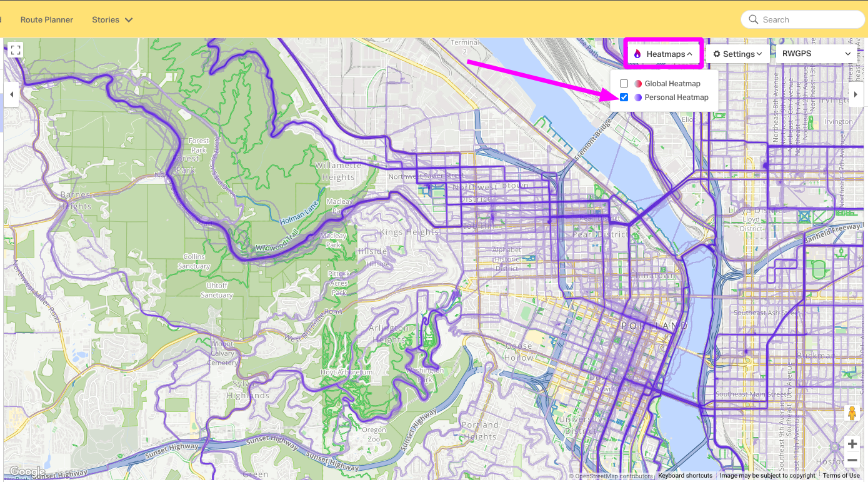The image size is (868, 482).
Task: Zoom out with the minus button
Action: (852, 461)
